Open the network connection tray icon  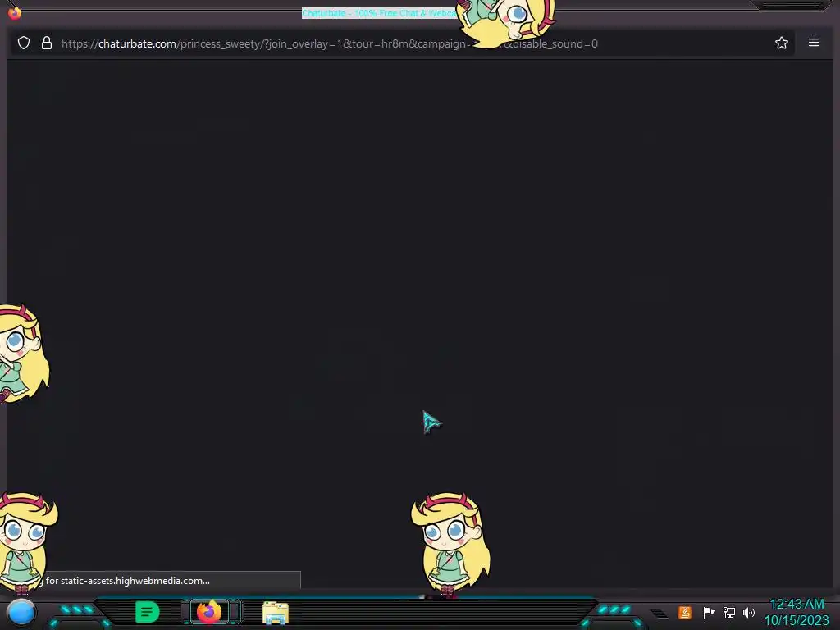click(729, 612)
